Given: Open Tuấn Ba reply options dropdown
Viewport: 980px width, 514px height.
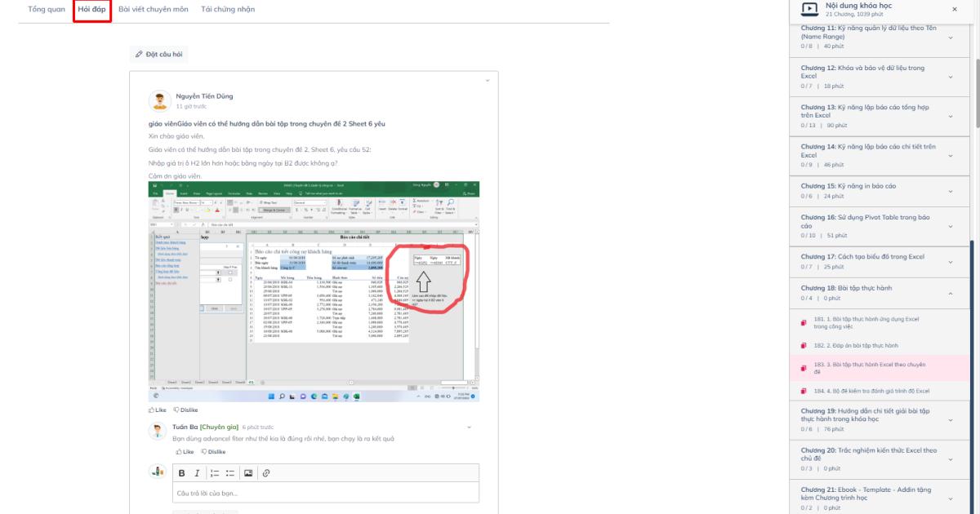Looking at the screenshot, I should click(x=469, y=427).
